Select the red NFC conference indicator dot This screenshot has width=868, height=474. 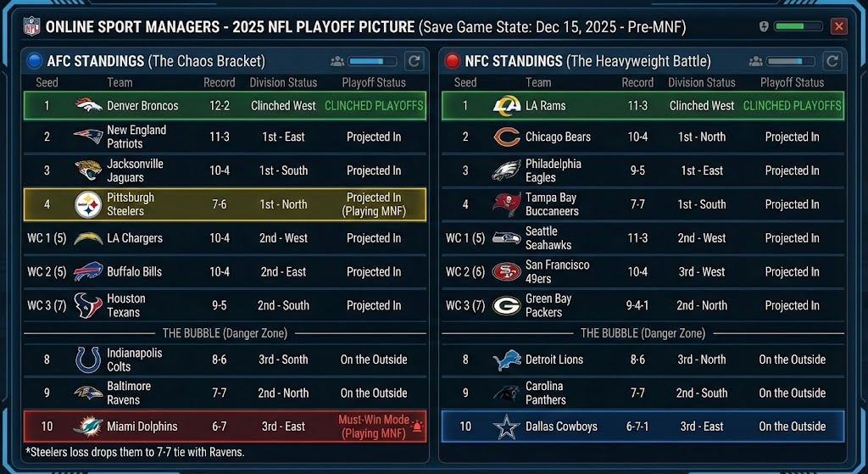click(x=453, y=61)
